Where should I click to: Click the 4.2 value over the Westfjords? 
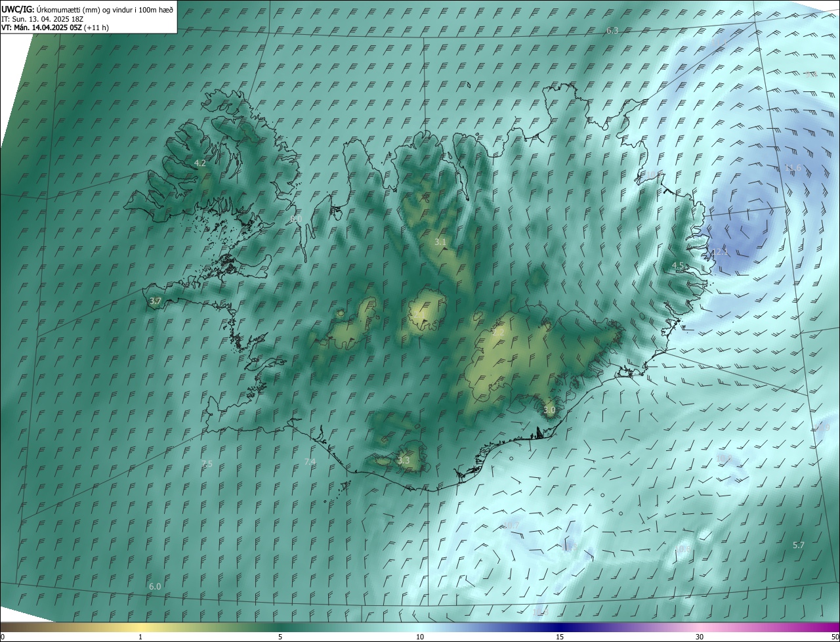click(x=200, y=163)
